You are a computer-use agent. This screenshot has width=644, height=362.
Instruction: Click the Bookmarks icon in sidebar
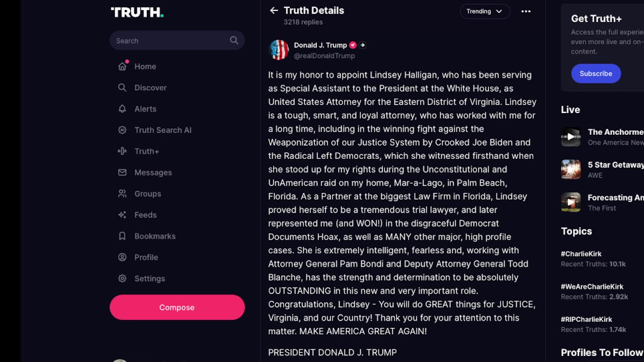[122, 236]
